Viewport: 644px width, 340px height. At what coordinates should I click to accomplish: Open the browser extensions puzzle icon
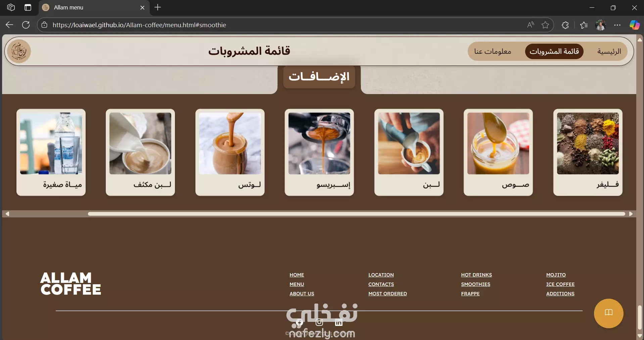coord(565,25)
